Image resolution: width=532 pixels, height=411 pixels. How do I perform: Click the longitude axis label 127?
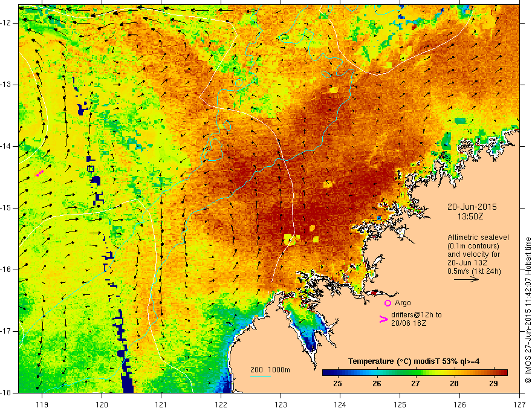coord(519,404)
